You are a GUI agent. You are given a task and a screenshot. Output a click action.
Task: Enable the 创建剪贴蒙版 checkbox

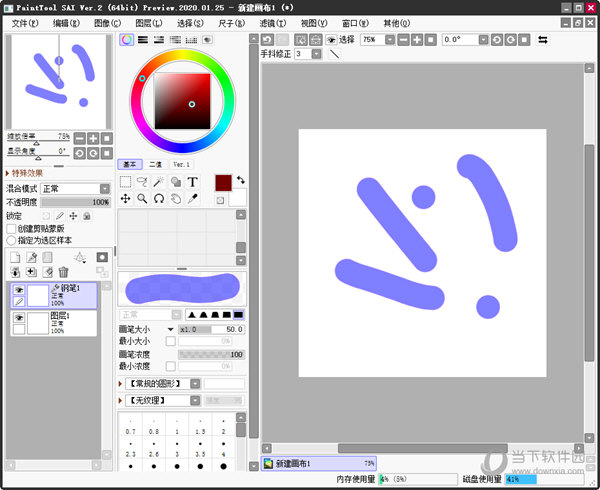[12, 228]
